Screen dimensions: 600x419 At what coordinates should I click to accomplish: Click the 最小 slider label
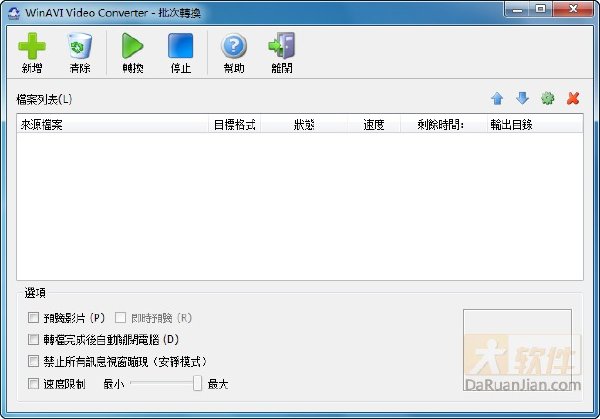tap(114, 384)
